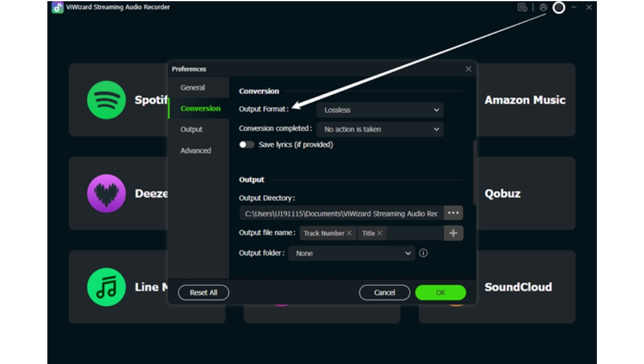The image size is (644, 364).
Task: Add a file name tag with plus button
Action: tap(453, 233)
